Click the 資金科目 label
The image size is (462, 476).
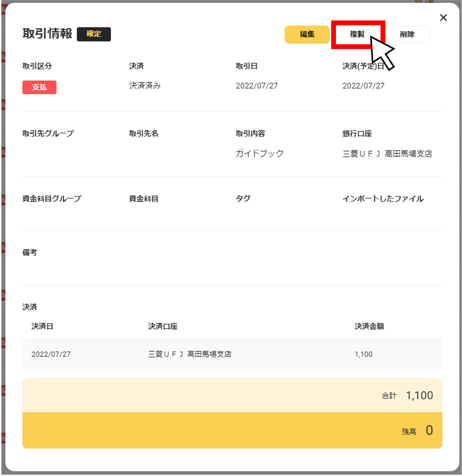[144, 198]
